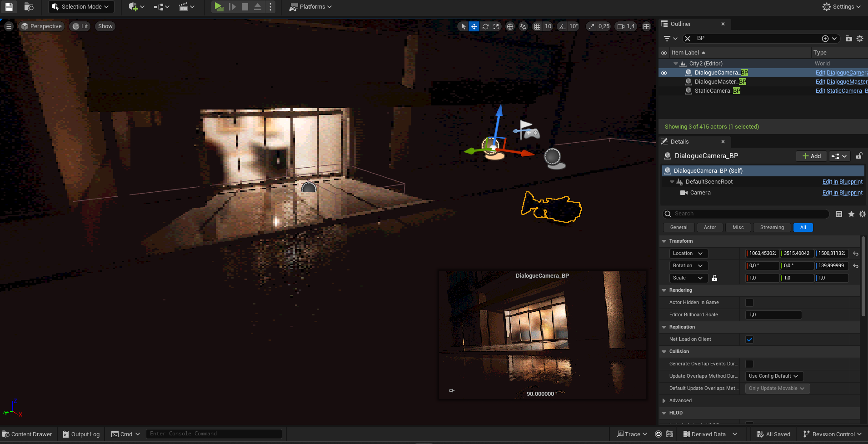868x444 pixels.
Task: Save the current level with disk icon
Action: click(9, 7)
